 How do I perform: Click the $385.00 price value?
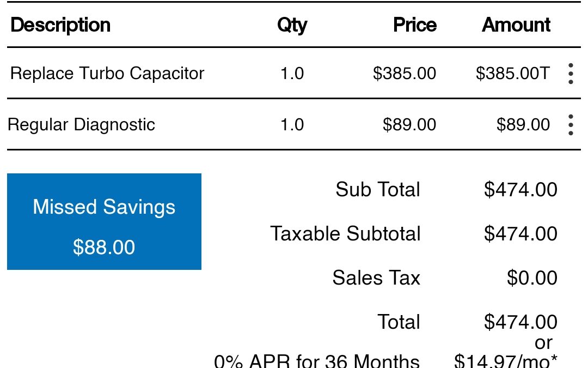(405, 74)
